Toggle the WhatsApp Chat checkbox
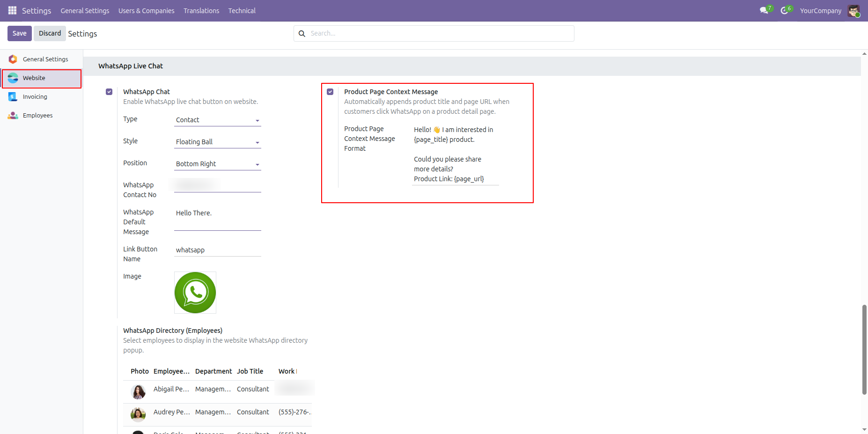Viewport: 868px width, 434px height. click(109, 92)
